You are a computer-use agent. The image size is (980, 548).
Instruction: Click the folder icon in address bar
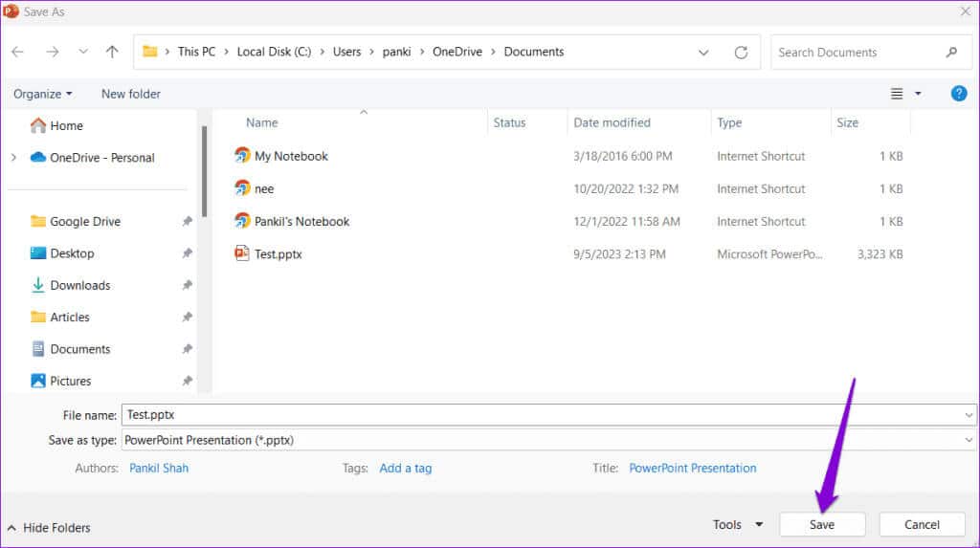click(150, 52)
